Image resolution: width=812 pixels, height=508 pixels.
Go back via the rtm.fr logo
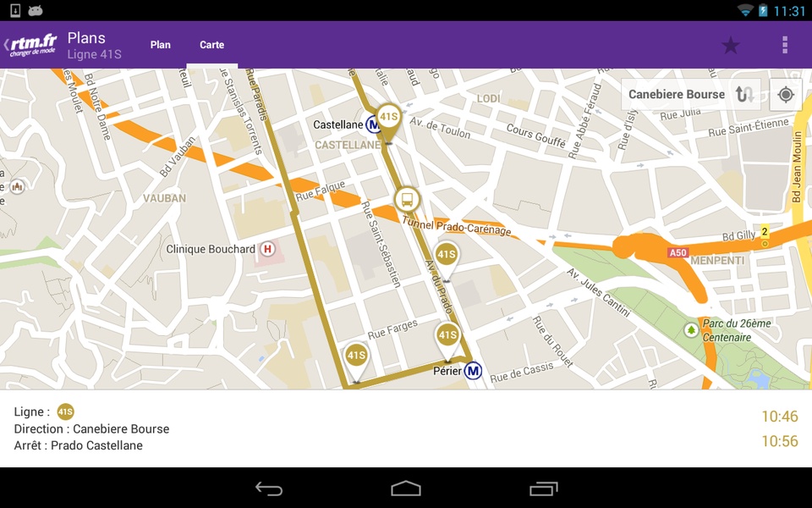point(30,45)
